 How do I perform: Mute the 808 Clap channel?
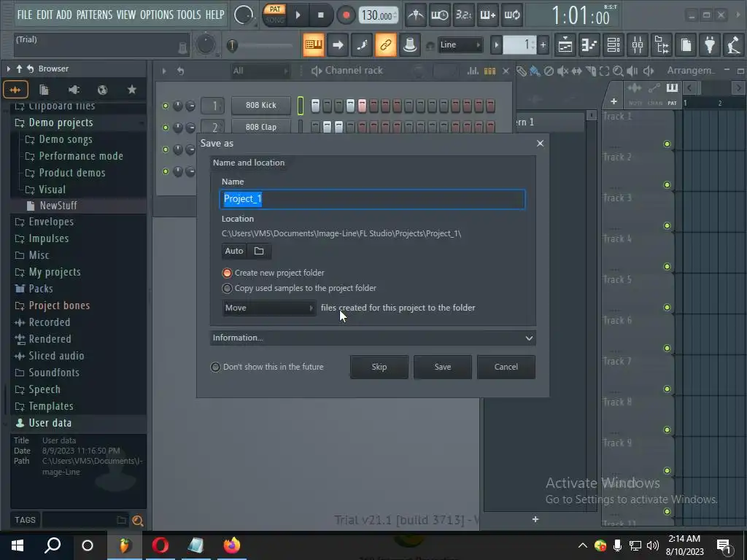(166, 127)
